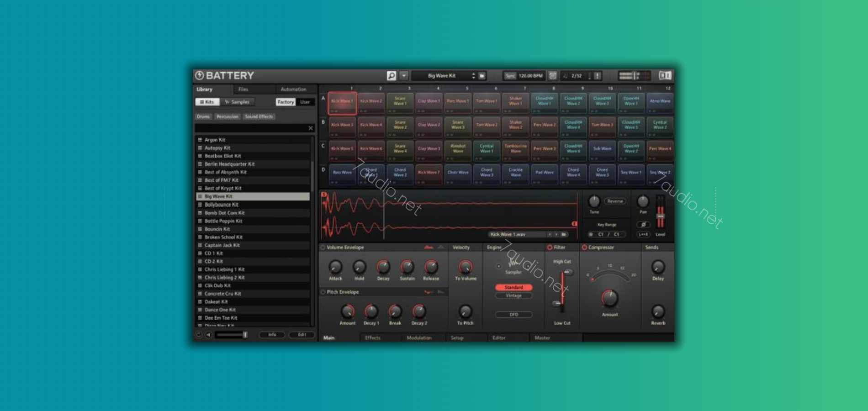Click the Release knob

(431, 267)
